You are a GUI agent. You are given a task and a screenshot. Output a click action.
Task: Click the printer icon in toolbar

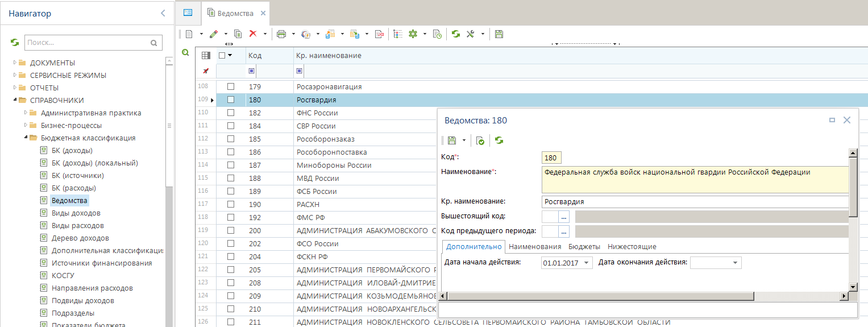point(281,34)
